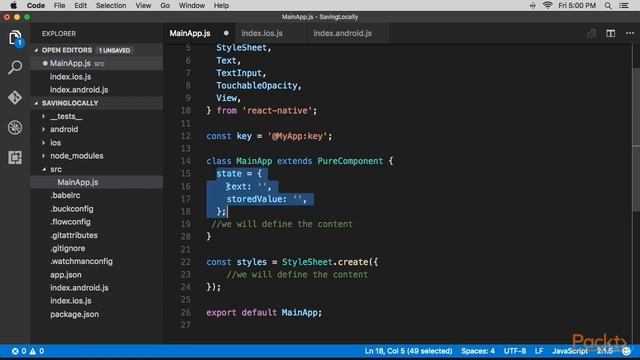This screenshot has width=640, height=360.
Task: Click the unsaved dot on MainApp.js tab
Action: (x=226, y=33)
